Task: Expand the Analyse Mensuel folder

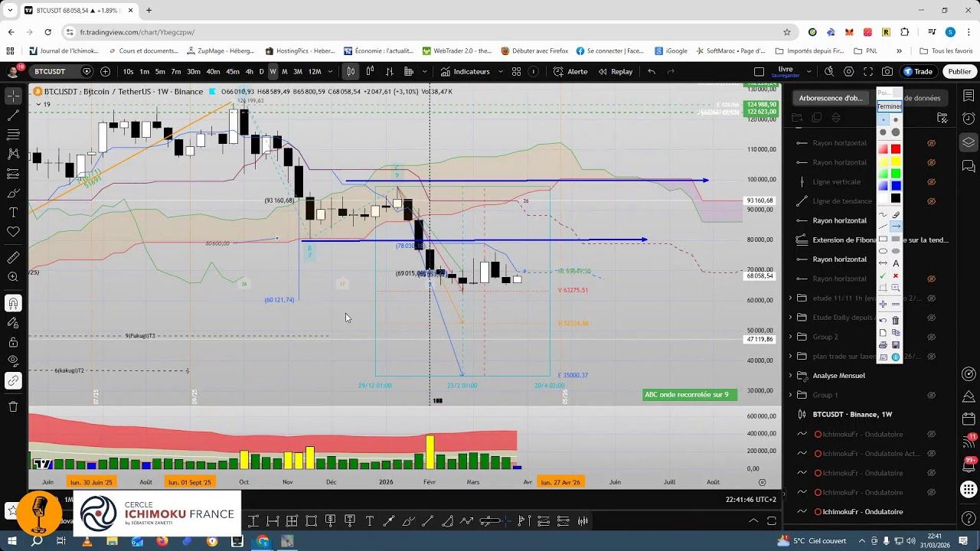Action: point(790,375)
